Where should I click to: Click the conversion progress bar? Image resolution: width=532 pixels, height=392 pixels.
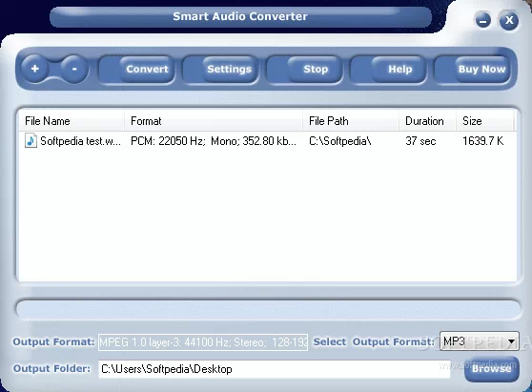[268, 310]
